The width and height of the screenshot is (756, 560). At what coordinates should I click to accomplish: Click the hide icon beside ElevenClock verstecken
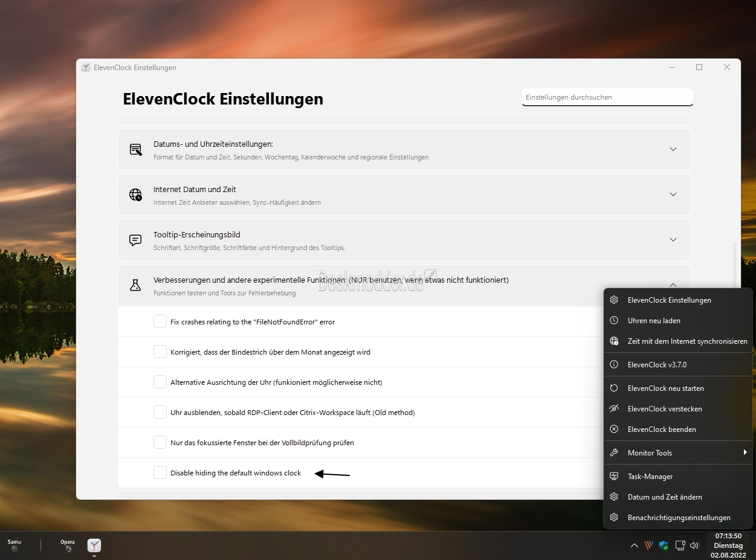coord(614,408)
